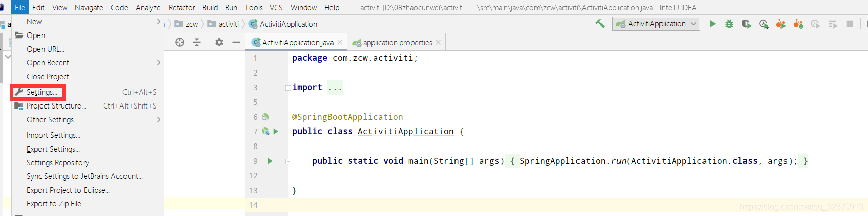Run ActivitiApplication with the green play icon
868x216 pixels.
point(712,24)
